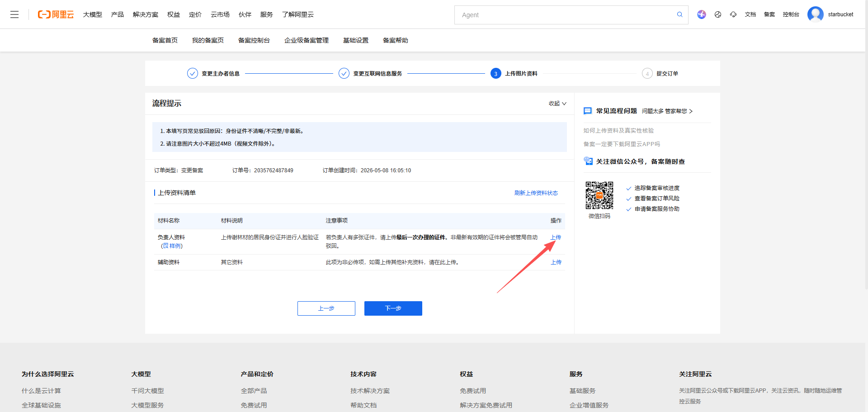Open footer link 企业增值服务
This screenshot has height=412, width=868.
tap(589, 405)
